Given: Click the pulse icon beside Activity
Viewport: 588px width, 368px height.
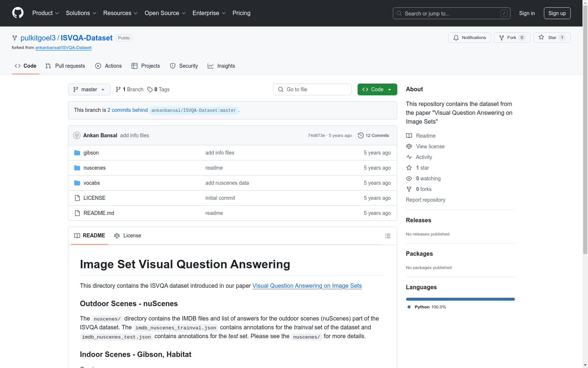Looking at the screenshot, I should point(409,157).
